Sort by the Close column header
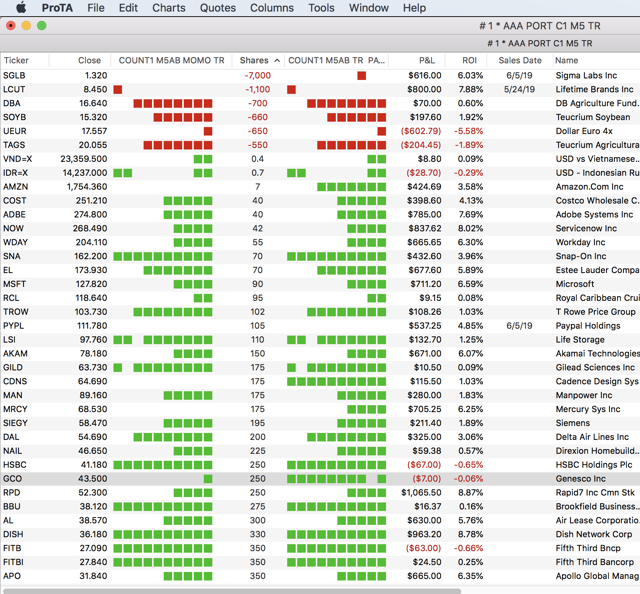The image size is (640, 594). point(89,60)
